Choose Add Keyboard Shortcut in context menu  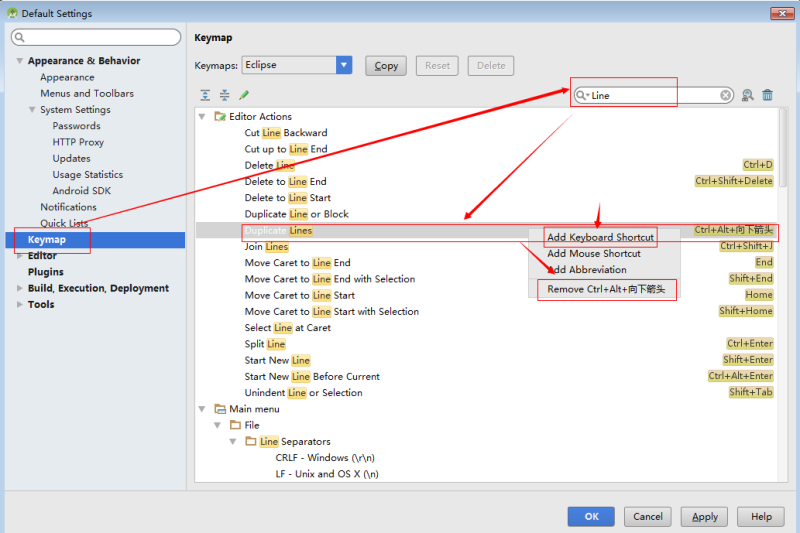pos(600,237)
